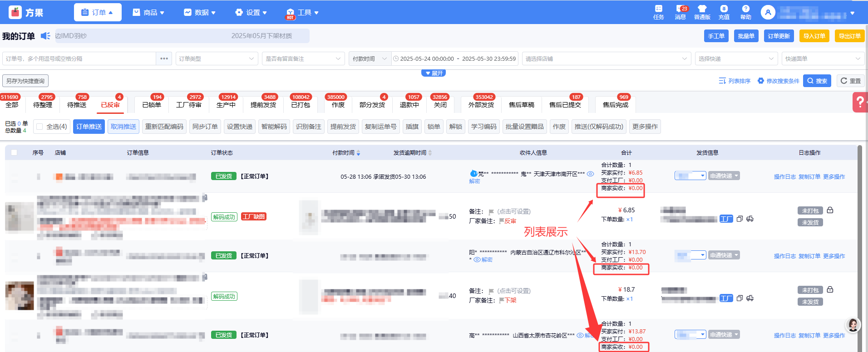Click the 工厂 badge in the 反审 row
Viewport: 868px width, 352px height.
point(726,219)
